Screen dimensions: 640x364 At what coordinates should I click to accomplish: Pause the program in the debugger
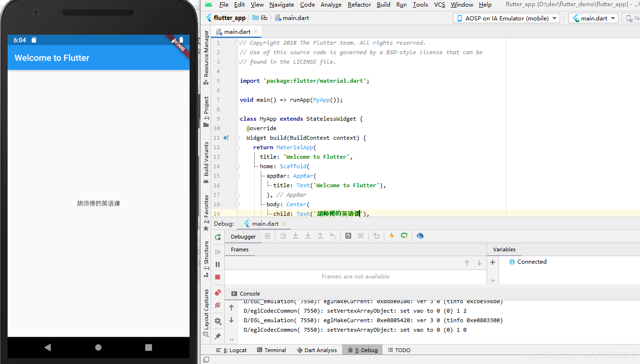[218, 264]
